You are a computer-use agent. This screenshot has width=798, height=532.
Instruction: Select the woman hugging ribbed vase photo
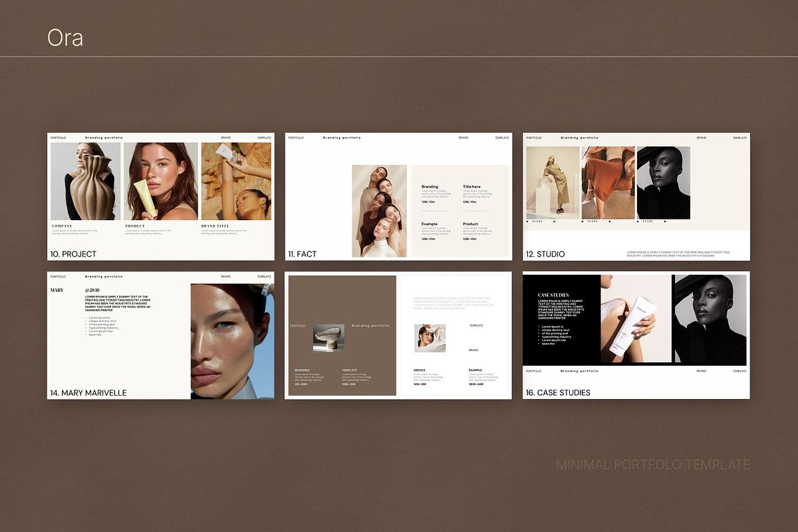click(x=86, y=182)
